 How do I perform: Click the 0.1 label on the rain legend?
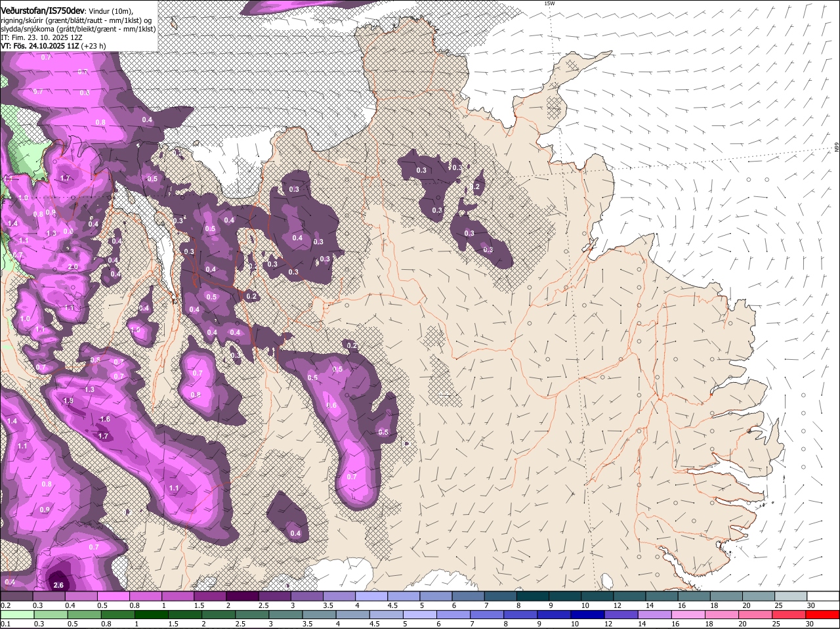tap(5, 624)
